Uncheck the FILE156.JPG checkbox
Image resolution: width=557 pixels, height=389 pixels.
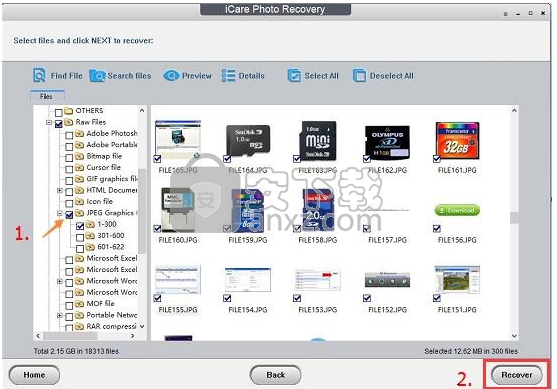point(437,228)
